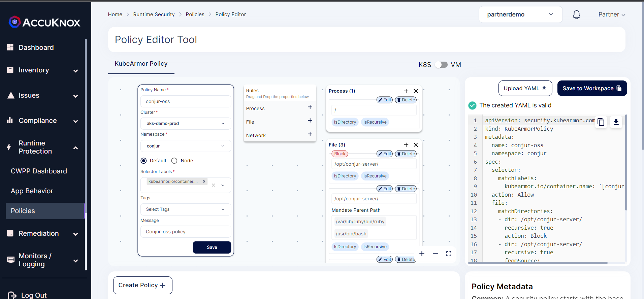The width and height of the screenshot is (644, 299).
Task: Toggle fullscreen view of policy canvas
Action: coord(449,254)
